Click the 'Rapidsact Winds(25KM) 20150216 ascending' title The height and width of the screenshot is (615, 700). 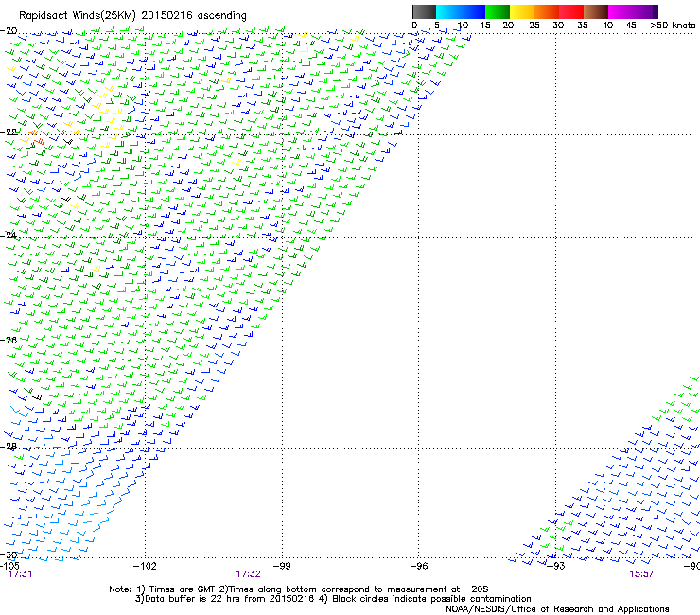point(132,16)
